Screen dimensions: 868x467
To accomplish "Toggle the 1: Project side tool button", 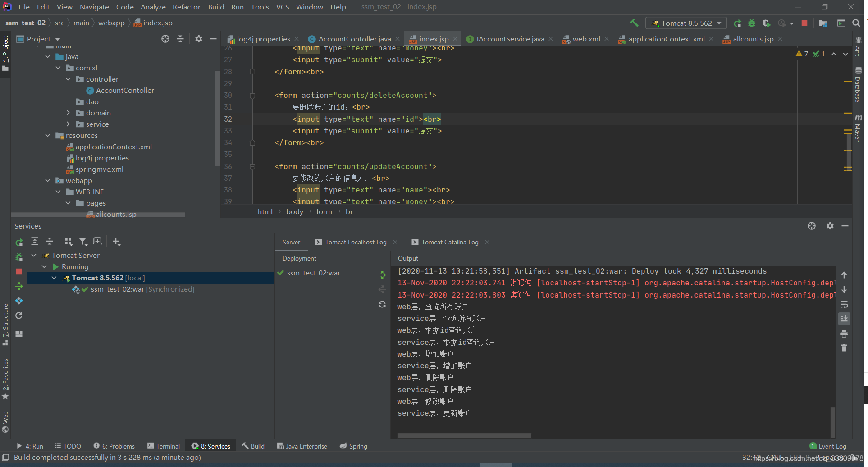I will pyautogui.click(x=5, y=53).
